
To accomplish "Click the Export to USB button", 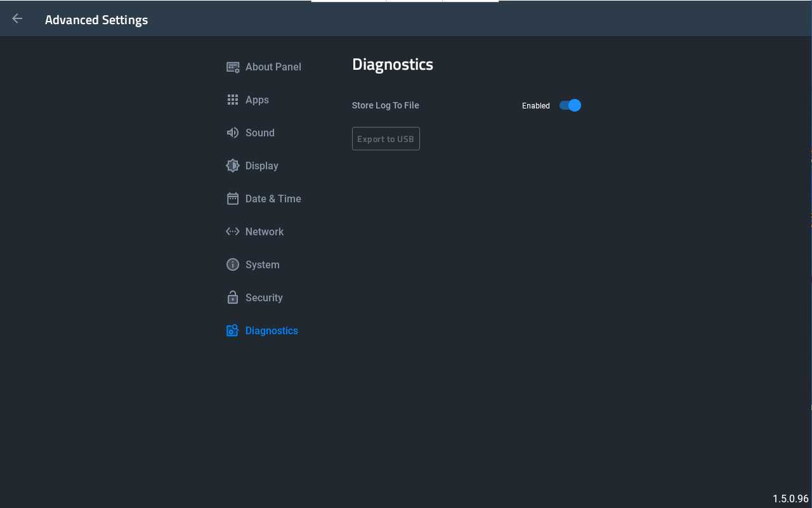I will point(386,138).
